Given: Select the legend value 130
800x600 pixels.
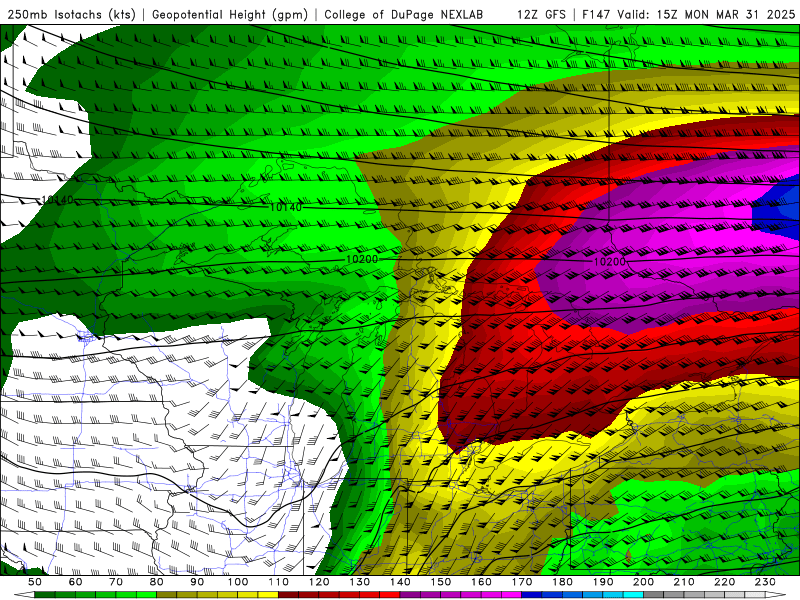Looking at the screenshot, I should [x=360, y=582].
